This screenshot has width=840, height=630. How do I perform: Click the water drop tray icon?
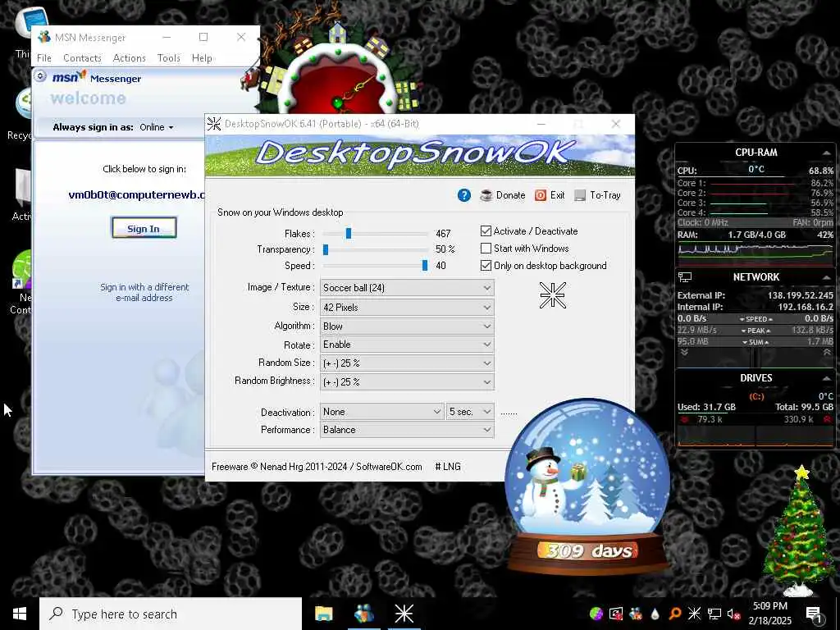tap(655, 614)
